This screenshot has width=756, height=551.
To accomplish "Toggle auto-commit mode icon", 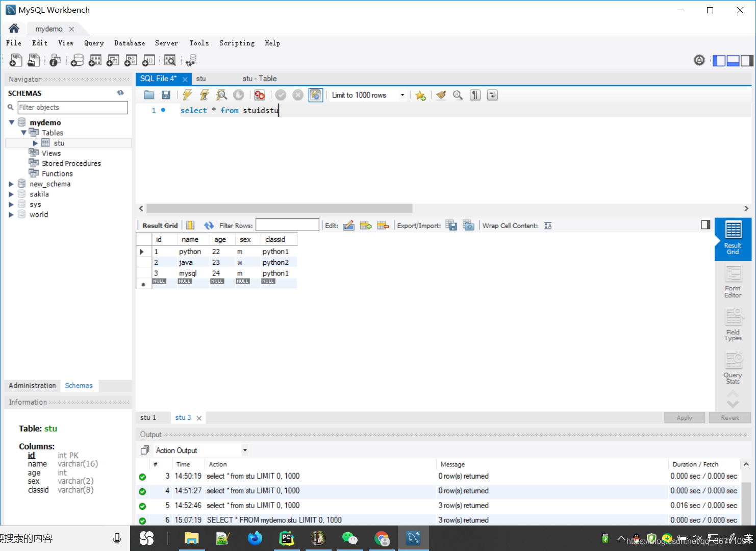I will point(315,95).
